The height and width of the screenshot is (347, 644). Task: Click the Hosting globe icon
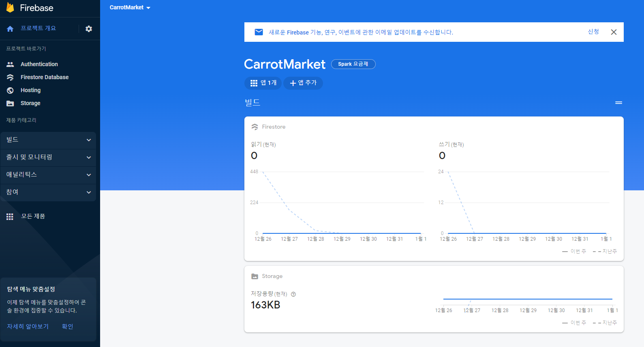10,90
